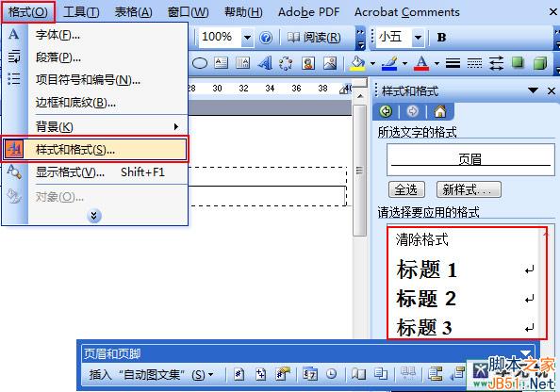Click the document vertical scrollbar
This screenshot has height=392, width=560.
point(359,171)
